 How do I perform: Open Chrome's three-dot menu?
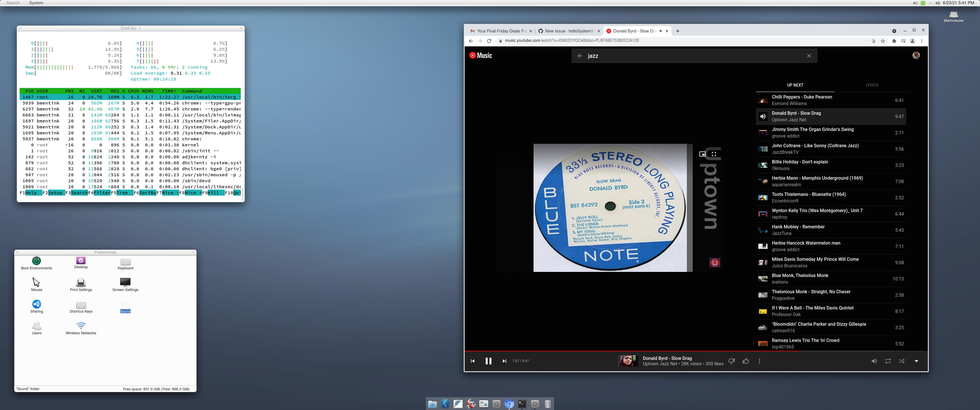click(921, 41)
